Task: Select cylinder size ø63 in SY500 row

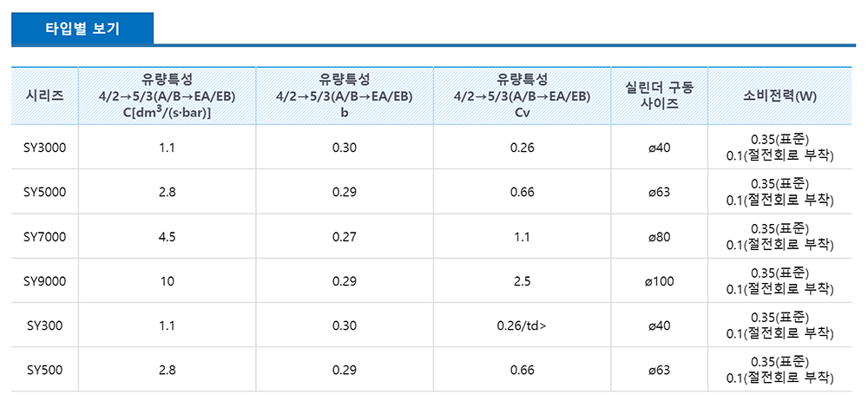Action: click(x=660, y=370)
